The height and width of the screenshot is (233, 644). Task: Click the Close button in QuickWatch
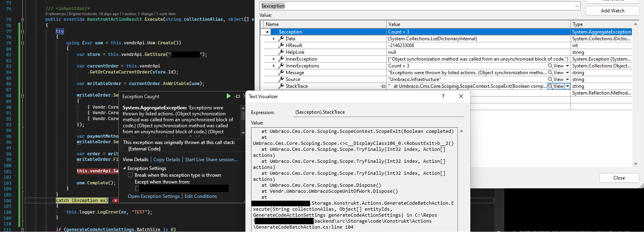tap(619, 178)
